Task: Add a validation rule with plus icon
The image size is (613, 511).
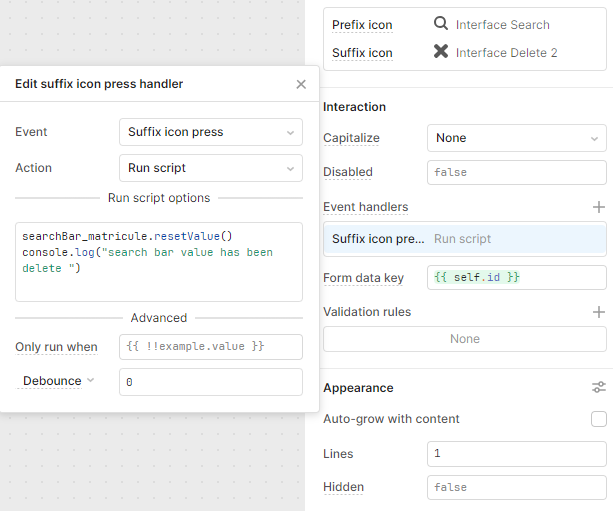Action: click(x=599, y=312)
